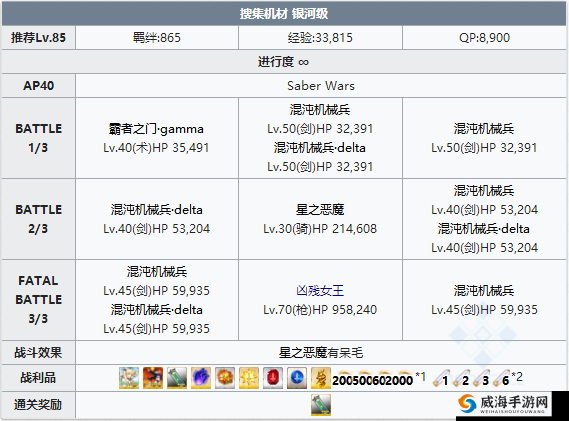Click the AP40 cell
This screenshot has height=421, width=569.
38,86
